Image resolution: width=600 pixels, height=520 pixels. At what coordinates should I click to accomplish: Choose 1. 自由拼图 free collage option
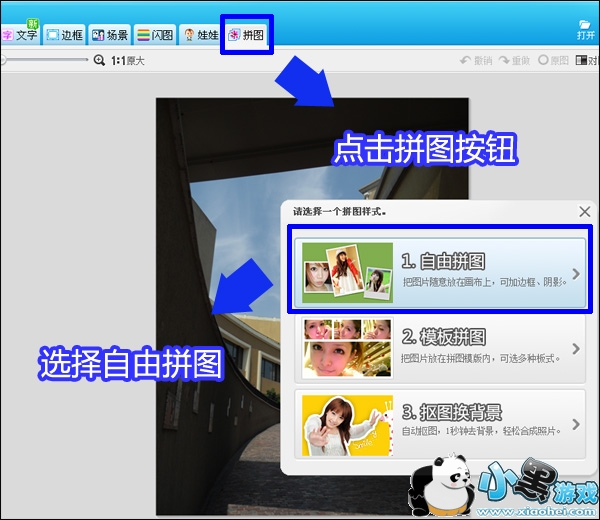(x=440, y=273)
